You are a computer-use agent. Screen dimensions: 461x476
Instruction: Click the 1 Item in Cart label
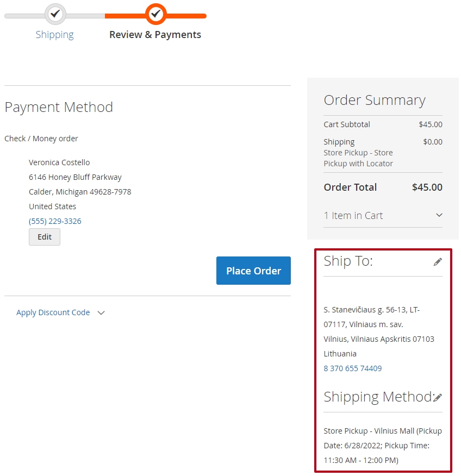[353, 216]
